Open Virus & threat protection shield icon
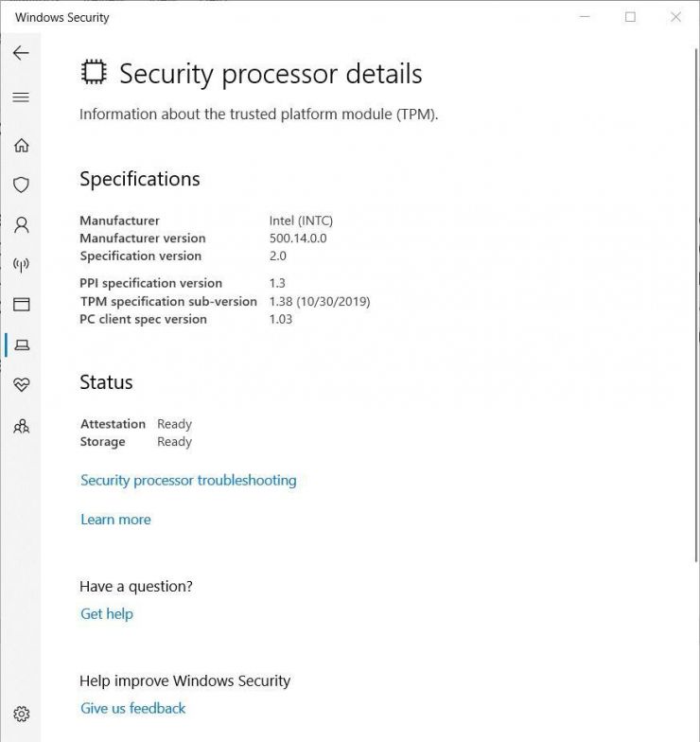This screenshot has height=742, width=700. pos(21,185)
